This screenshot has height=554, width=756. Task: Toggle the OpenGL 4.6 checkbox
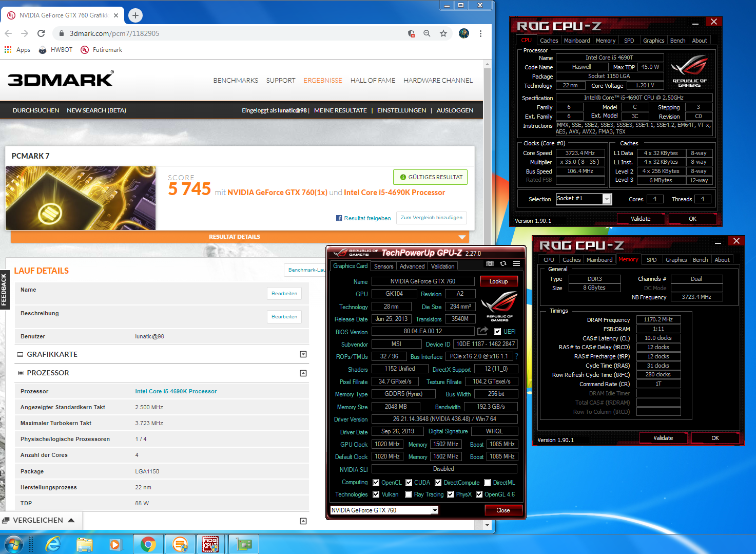pyautogui.click(x=479, y=494)
